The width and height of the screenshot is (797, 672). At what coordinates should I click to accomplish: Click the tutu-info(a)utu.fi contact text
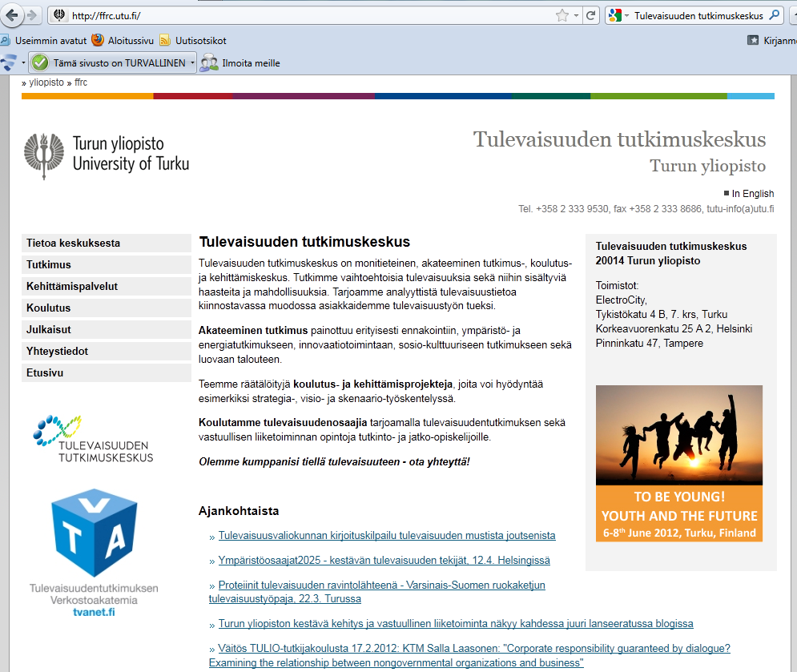(740, 209)
